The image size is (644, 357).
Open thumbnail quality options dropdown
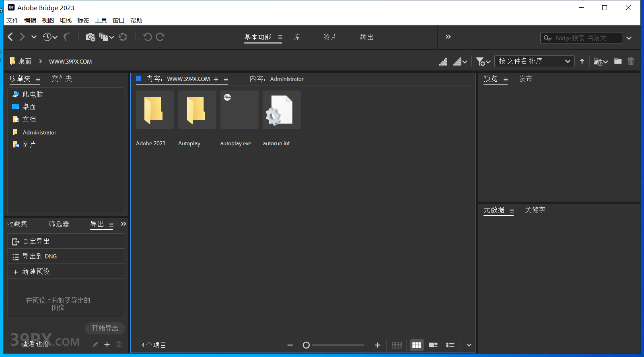pyautogui.click(x=460, y=62)
